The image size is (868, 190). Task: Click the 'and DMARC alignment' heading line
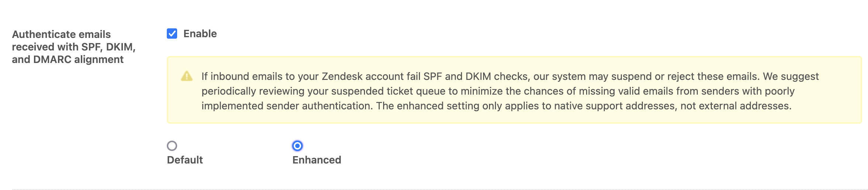(x=68, y=59)
